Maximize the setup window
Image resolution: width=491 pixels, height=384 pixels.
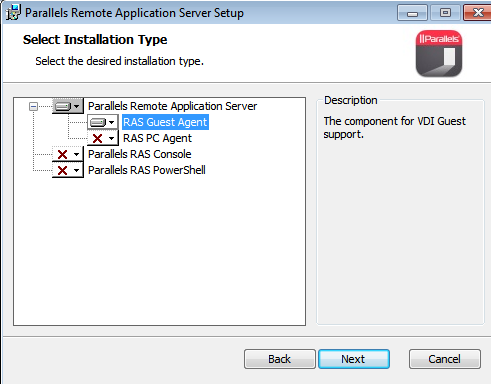tap(445, 13)
